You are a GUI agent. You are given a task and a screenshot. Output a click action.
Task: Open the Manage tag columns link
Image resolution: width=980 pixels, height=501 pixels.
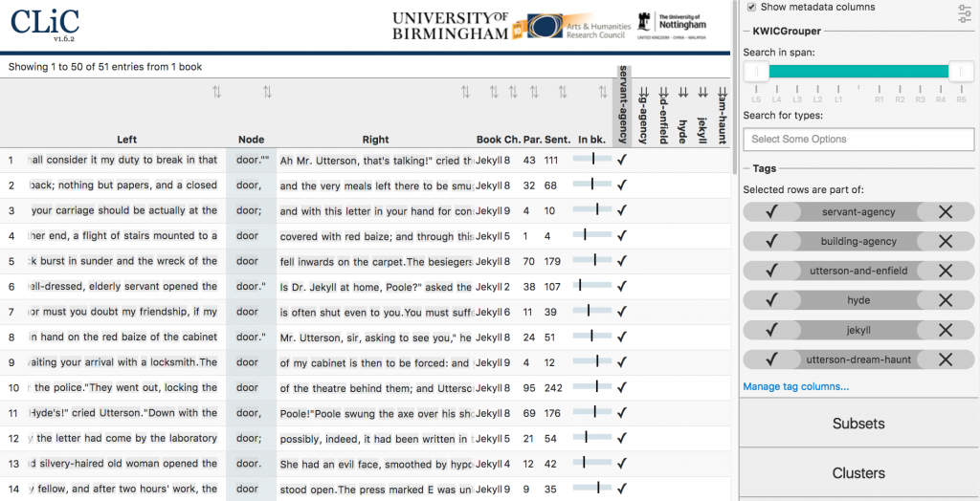tap(796, 386)
